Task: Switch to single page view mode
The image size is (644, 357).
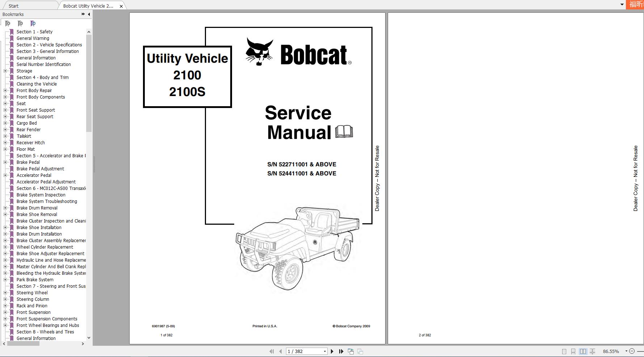Action: click(x=564, y=351)
